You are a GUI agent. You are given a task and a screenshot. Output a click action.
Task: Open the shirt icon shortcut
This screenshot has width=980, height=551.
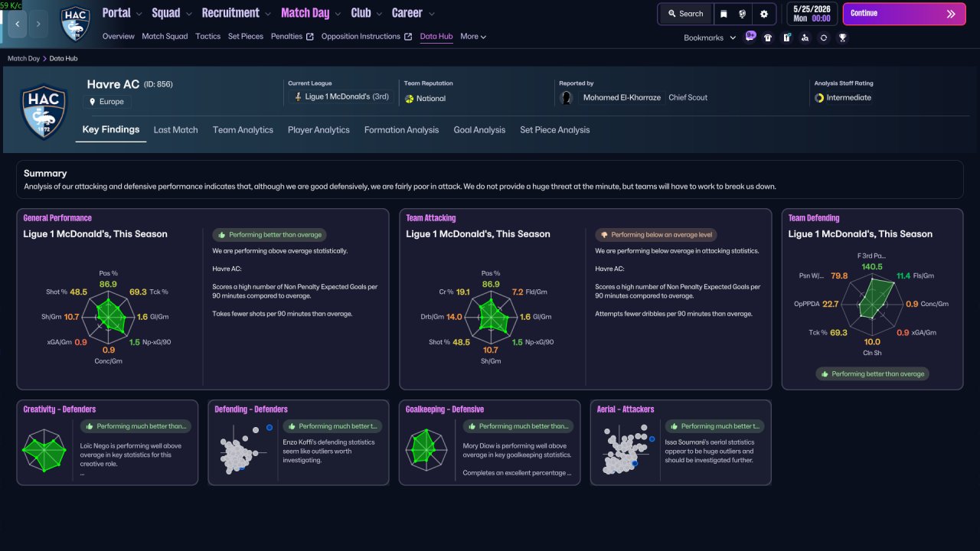[x=768, y=37]
